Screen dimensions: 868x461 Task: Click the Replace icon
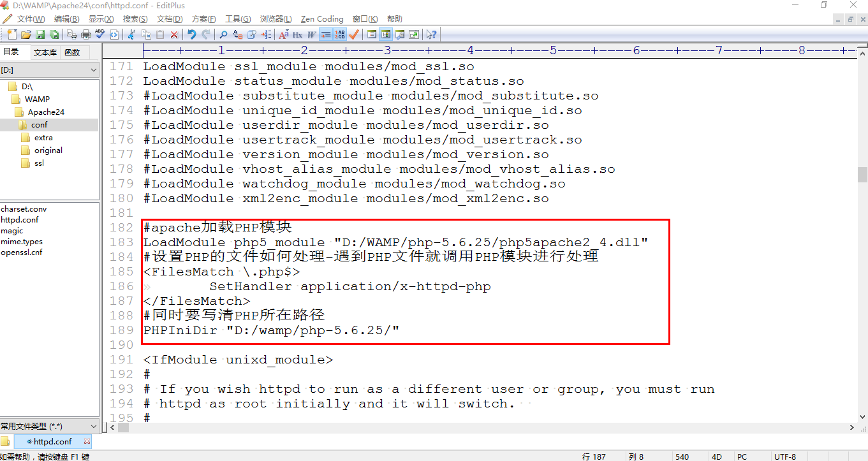(237, 34)
